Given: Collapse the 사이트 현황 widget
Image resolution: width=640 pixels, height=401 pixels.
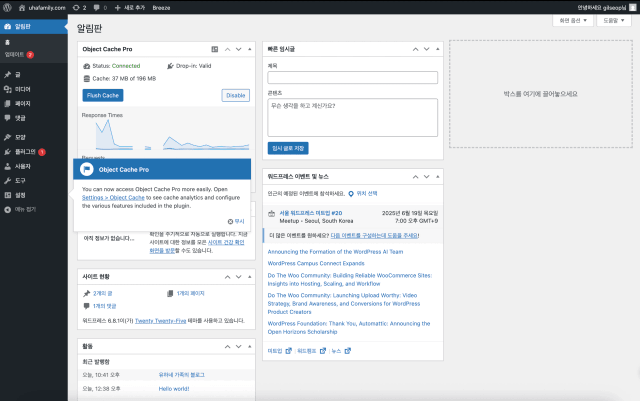Looking at the screenshot, I should coord(249,277).
